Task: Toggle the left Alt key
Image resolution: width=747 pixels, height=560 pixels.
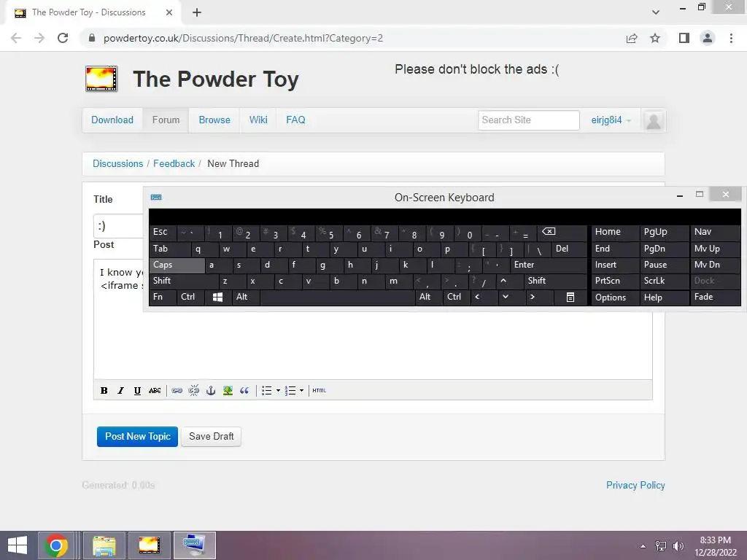Action: click(x=246, y=297)
